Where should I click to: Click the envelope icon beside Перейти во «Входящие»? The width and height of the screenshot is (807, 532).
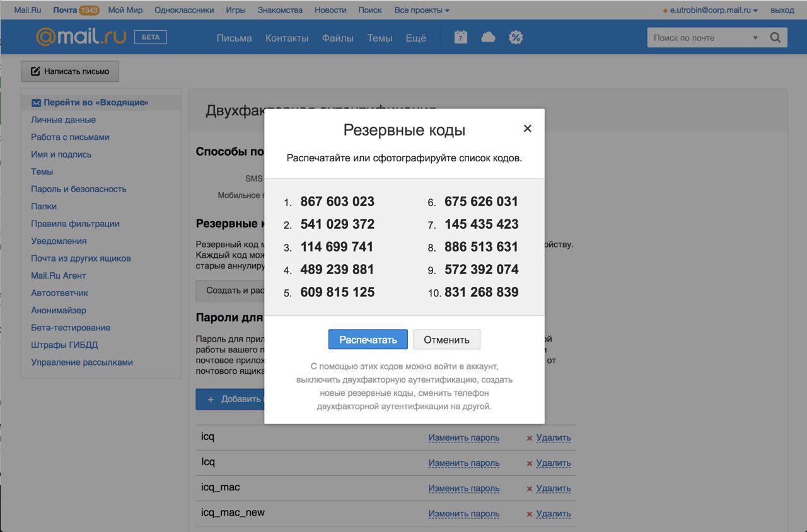pos(36,102)
